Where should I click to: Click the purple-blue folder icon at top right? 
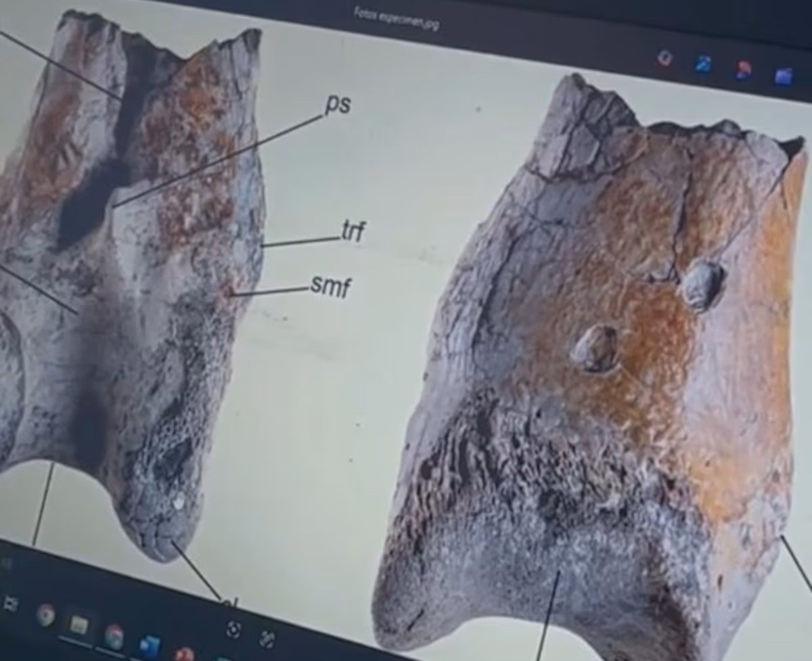click(x=784, y=76)
